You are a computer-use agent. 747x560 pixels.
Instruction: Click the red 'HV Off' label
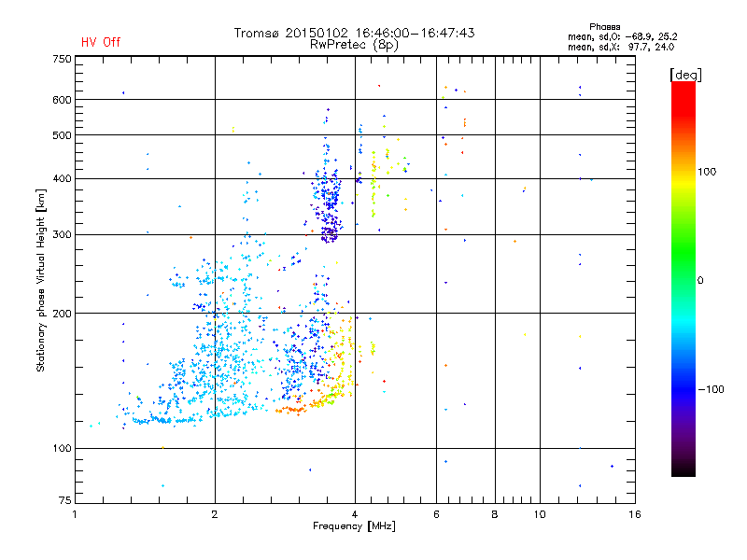[x=101, y=42]
